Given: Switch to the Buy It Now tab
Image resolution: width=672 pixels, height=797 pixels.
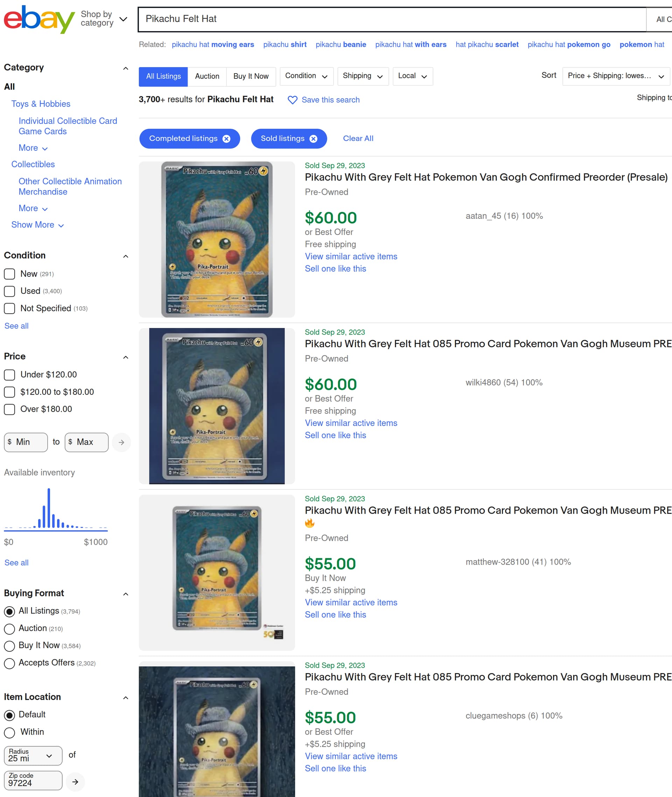Looking at the screenshot, I should 251,76.
